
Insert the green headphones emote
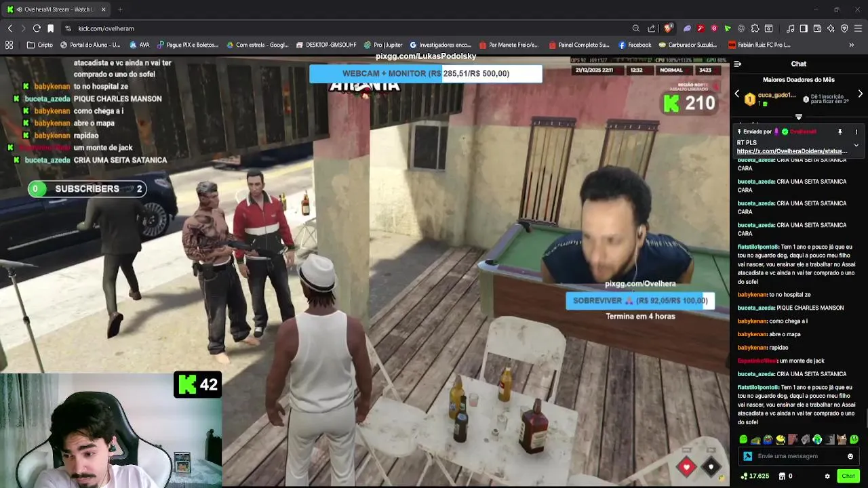pos(817,439)
